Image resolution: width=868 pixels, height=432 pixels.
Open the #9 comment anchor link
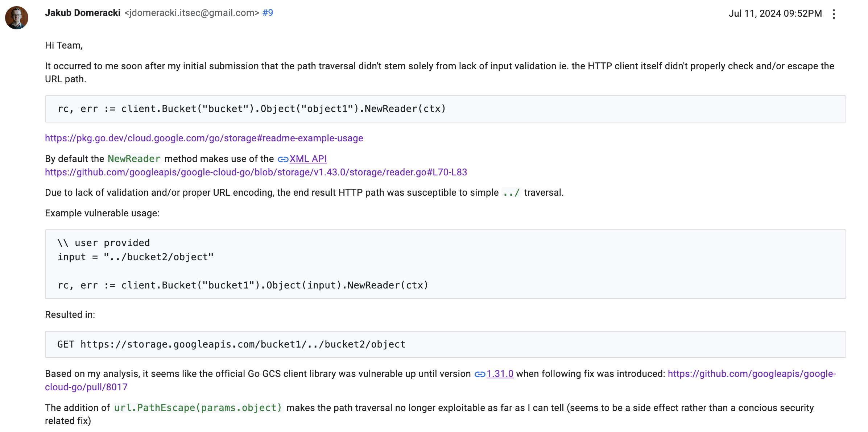click(x=268, y=13)
